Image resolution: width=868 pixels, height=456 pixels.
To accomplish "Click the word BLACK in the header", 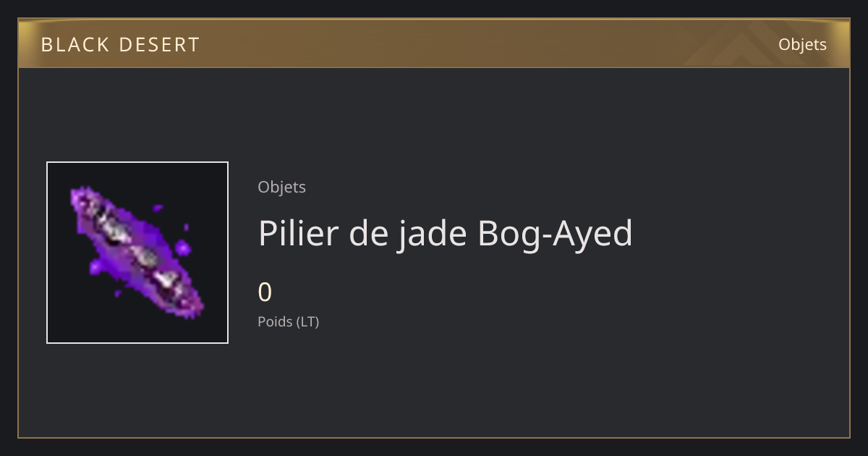I will 74,45.
